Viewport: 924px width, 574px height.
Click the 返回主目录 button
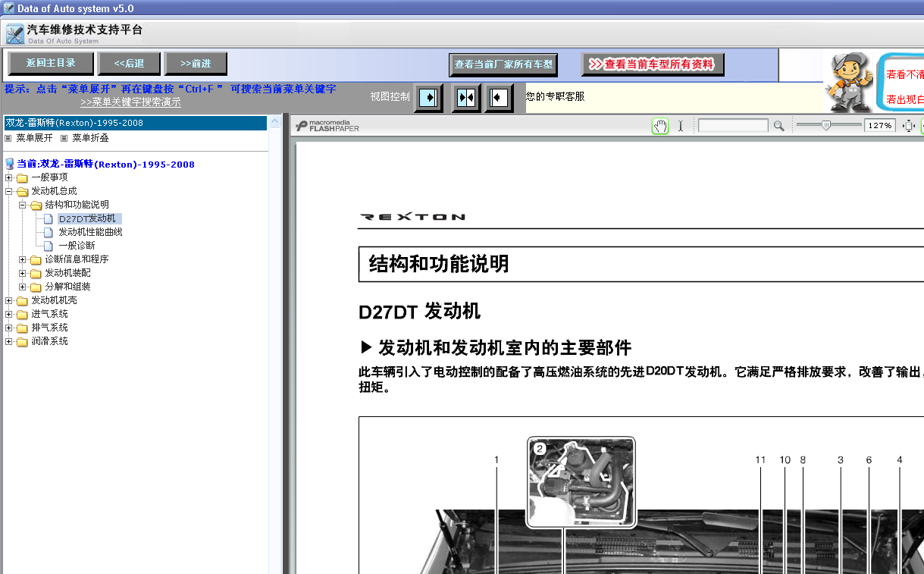pyautogui.click(x=52, y=63)
